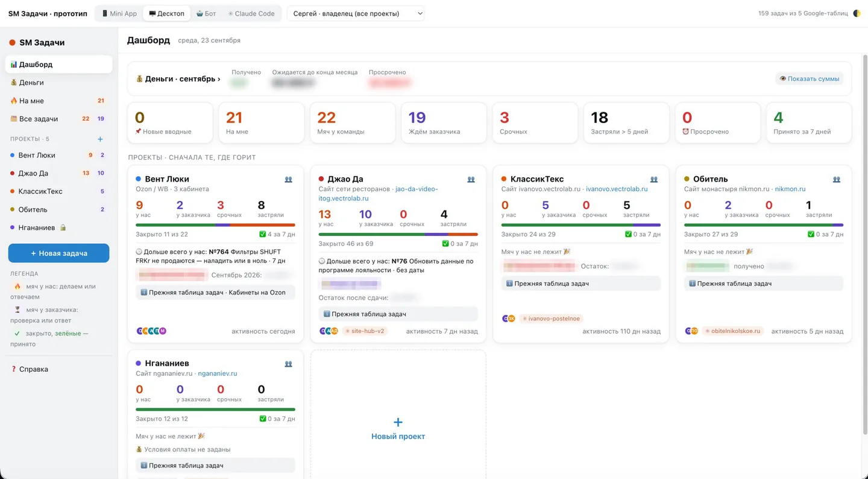The width and height of the screenshot is (868, 479).
Task: Click the large plus icon for a new project
Action: tap(398, 422)
